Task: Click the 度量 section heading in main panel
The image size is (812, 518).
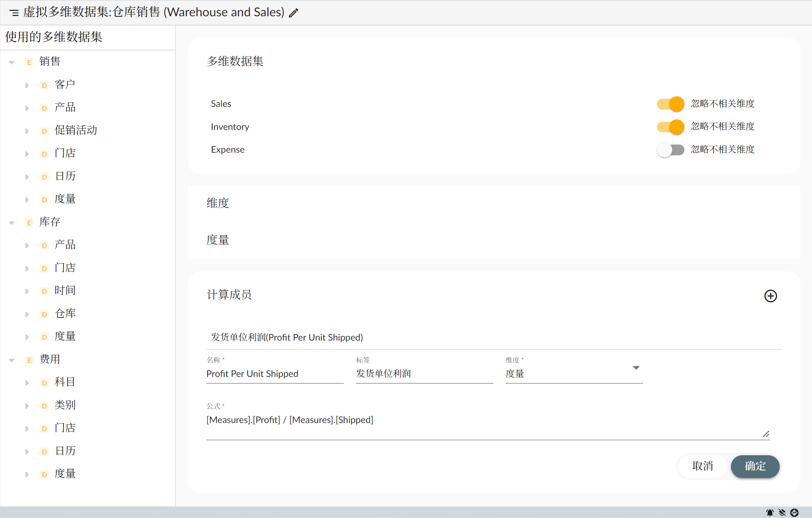Action: (218, 240)
